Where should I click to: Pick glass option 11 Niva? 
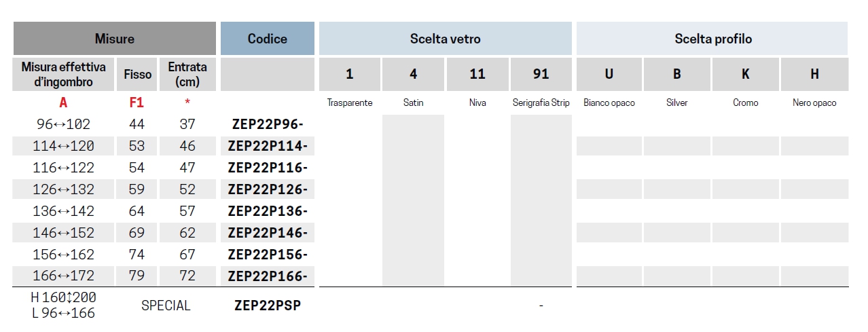point(477,74)
